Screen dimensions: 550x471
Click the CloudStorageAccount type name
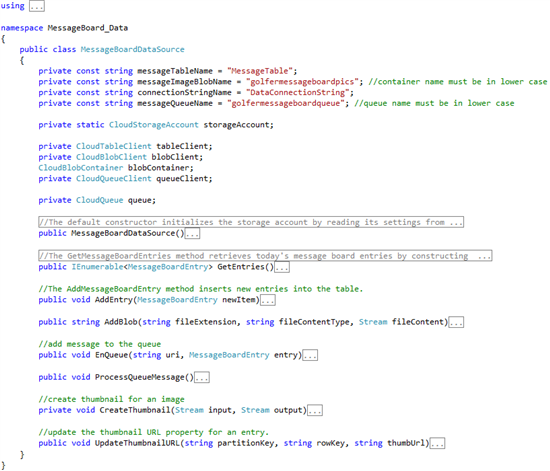(154, 125)
